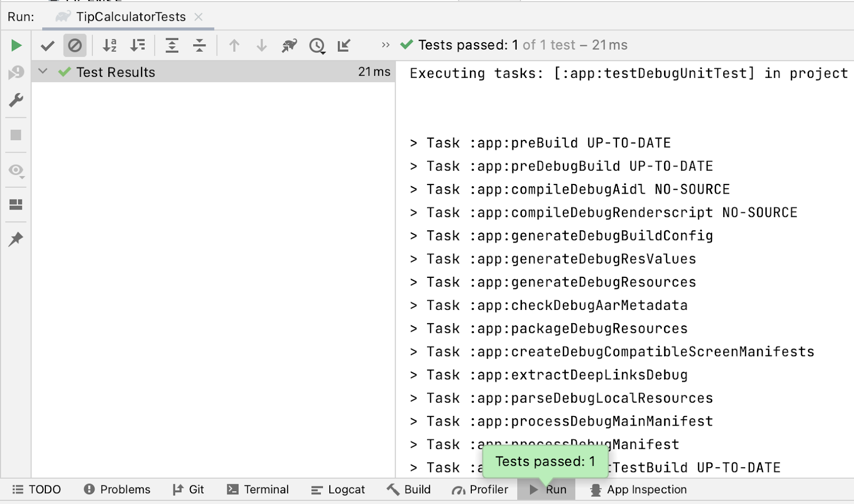854x504 pixels.
Task: Toggle Show Ignored tests filter
Action: 75,46
